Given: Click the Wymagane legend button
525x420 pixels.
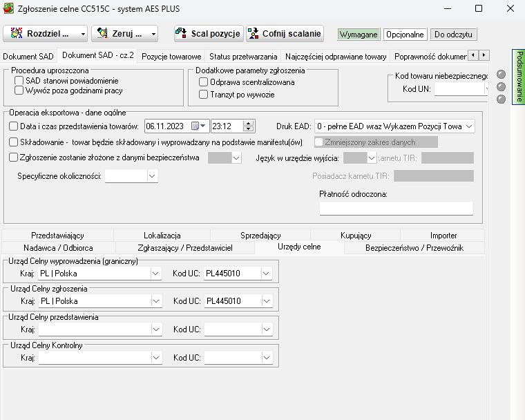Looking at the screenshot, I should [359, 34].
